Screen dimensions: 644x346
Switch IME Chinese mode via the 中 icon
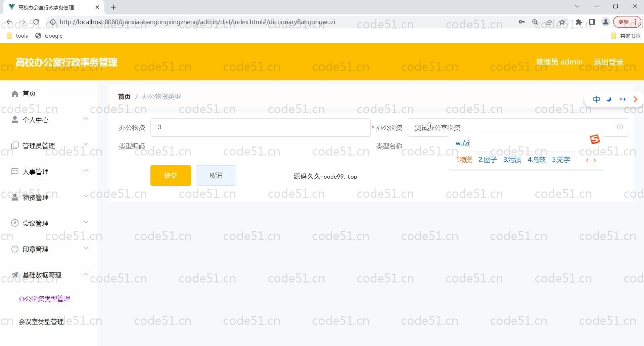(x=596, y=99)
